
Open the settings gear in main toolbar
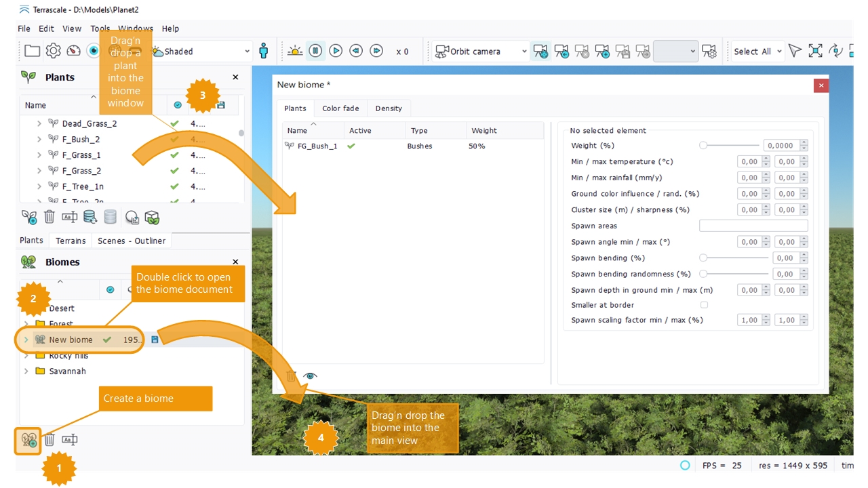coord(53,51)
